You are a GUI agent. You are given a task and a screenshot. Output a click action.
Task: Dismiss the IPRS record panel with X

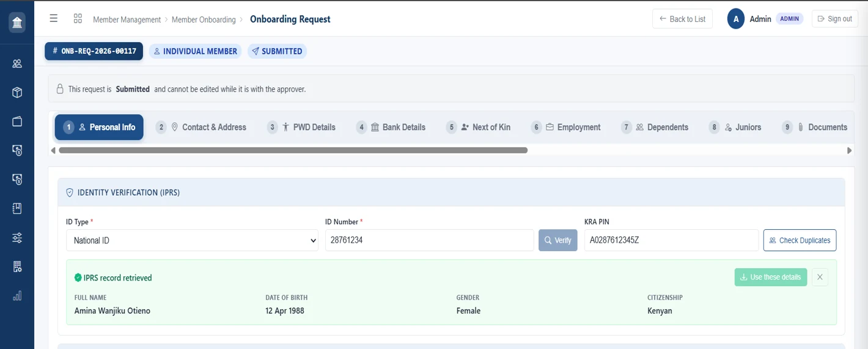(x=820, y=277)
